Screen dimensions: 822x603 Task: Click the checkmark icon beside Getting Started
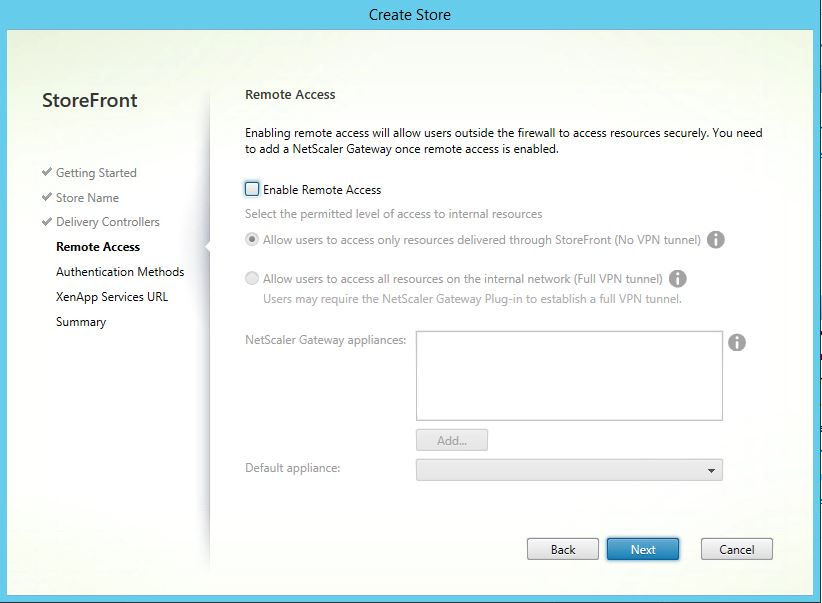(47, 172)
